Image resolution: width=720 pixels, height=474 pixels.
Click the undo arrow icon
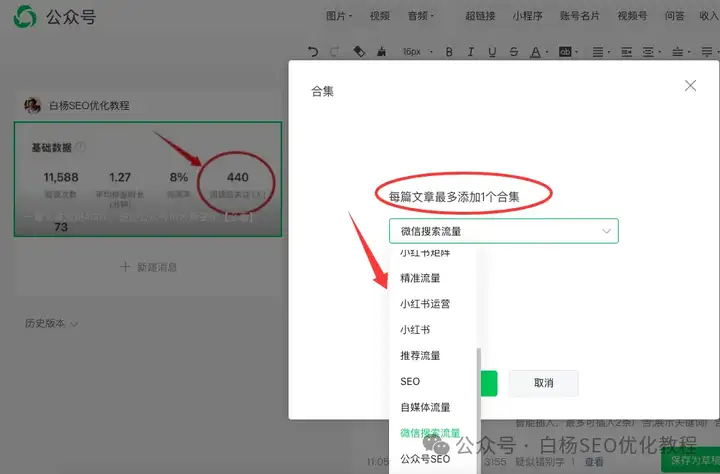(x=313, y=51)
